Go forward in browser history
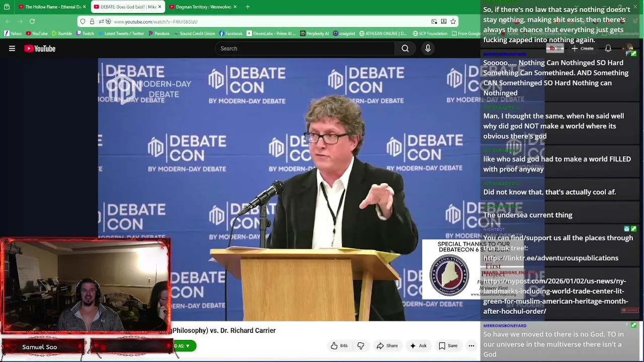Screen dimensions: 644x362 [x=20, y=21]
